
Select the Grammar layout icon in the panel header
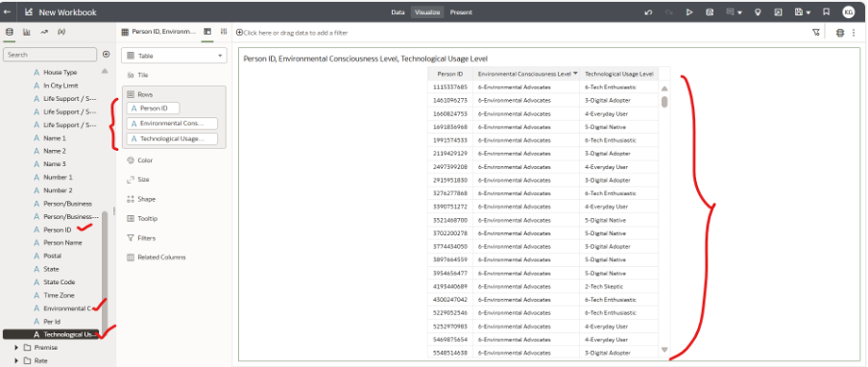(207, 32)
